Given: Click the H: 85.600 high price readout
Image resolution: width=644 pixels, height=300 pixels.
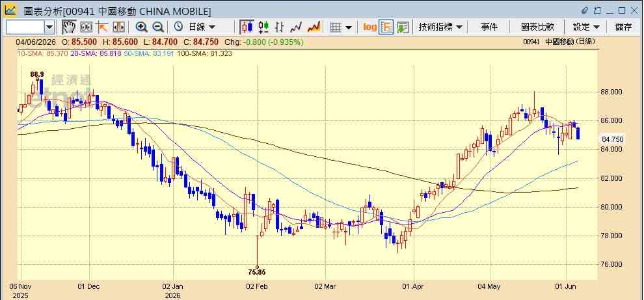Looking at the screenshot, I should click(120, 42).
